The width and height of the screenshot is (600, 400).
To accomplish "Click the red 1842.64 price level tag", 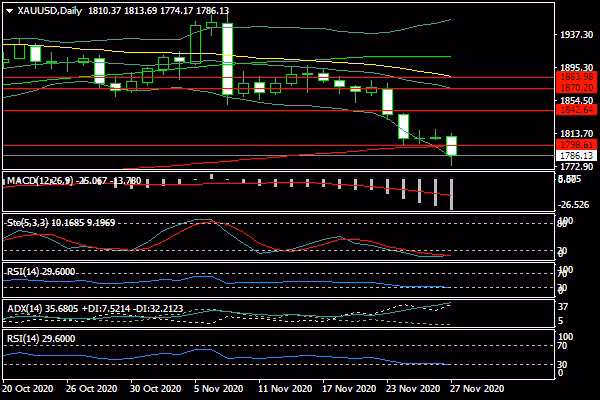I will point(576,110).
